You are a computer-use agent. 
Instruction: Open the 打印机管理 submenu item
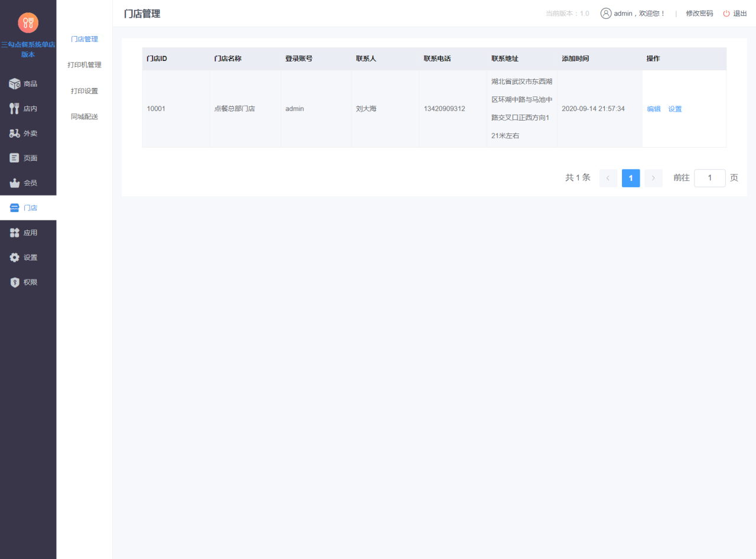pyautogui.click(x=84, y=65)
